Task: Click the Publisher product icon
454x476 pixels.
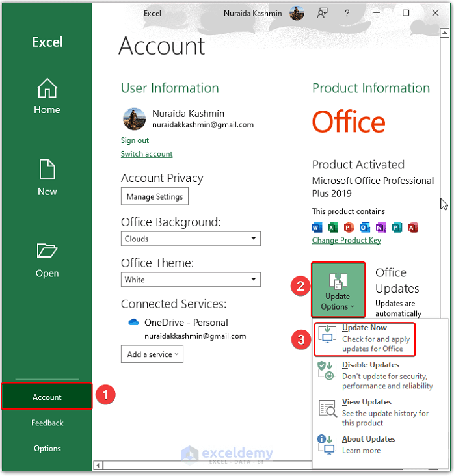Action: pyautogui.click(x=397, y=228)
